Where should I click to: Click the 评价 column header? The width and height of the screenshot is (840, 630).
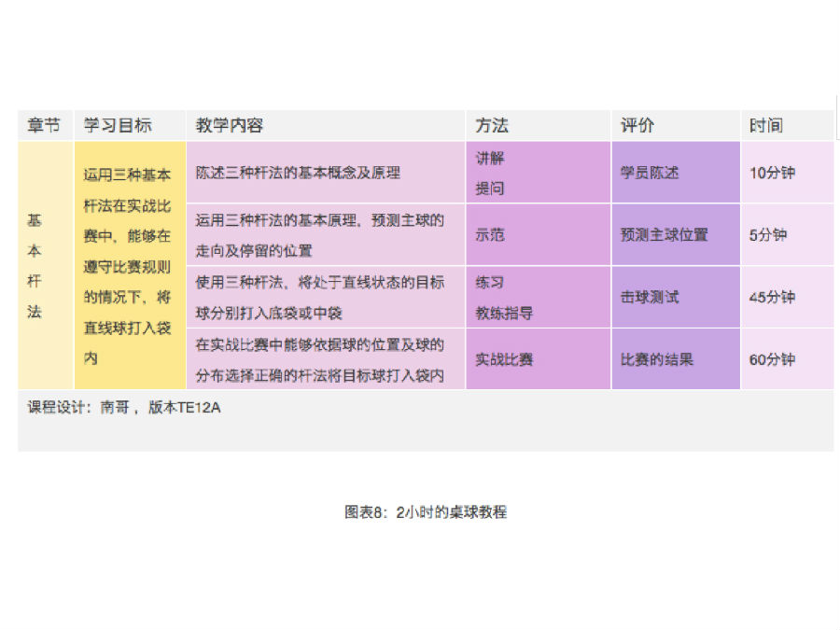click(x=676, y=125)
